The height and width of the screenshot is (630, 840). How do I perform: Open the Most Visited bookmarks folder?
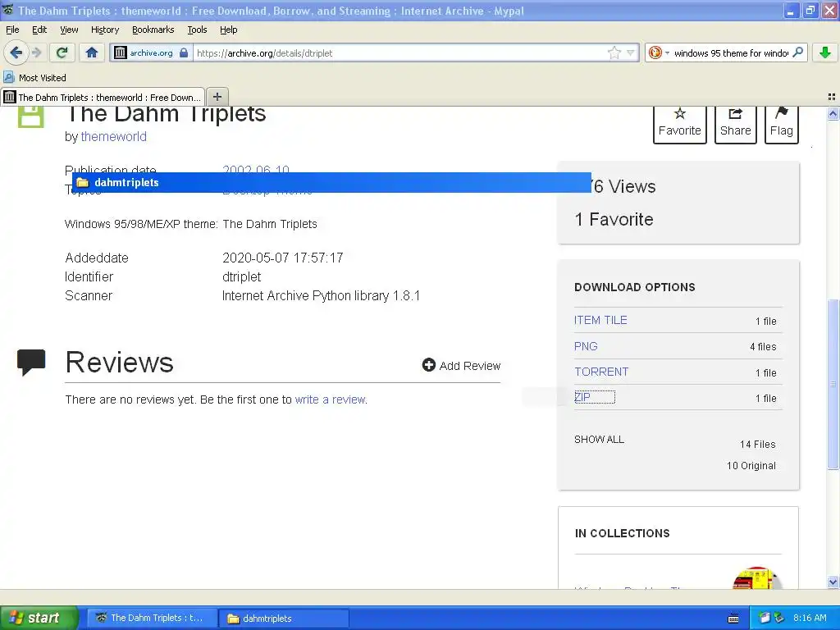pos(35,78)
